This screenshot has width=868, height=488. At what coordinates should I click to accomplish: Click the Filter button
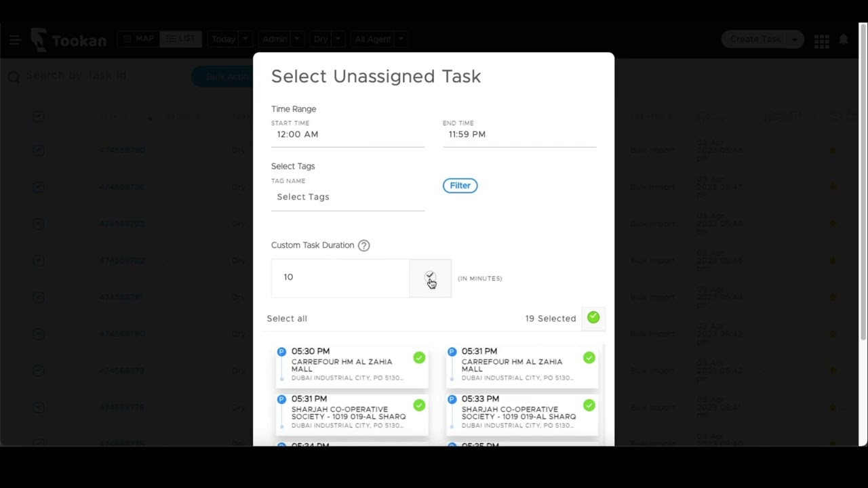pyautogui.click(x=460, y=186)
